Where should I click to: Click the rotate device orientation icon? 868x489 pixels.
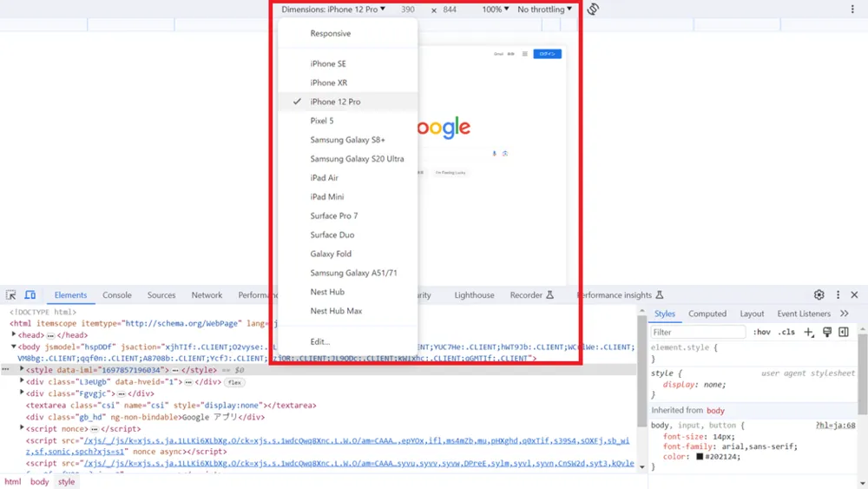[x=593, y=9]
